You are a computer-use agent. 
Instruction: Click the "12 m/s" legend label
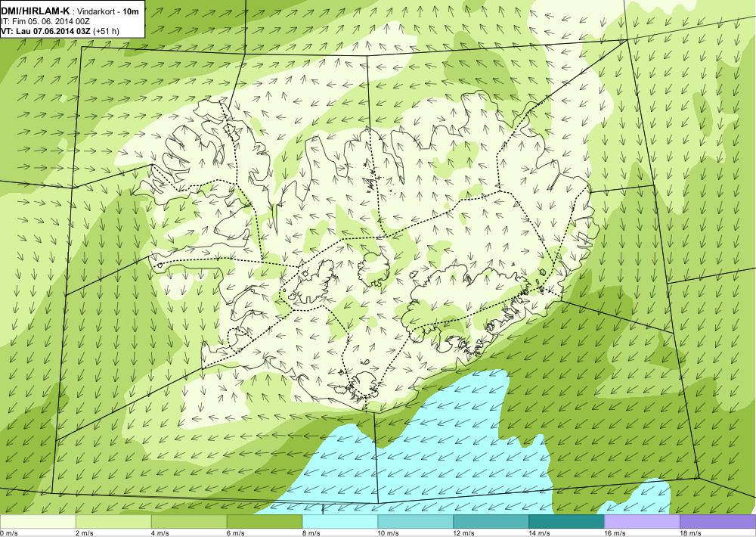point(464,533)
